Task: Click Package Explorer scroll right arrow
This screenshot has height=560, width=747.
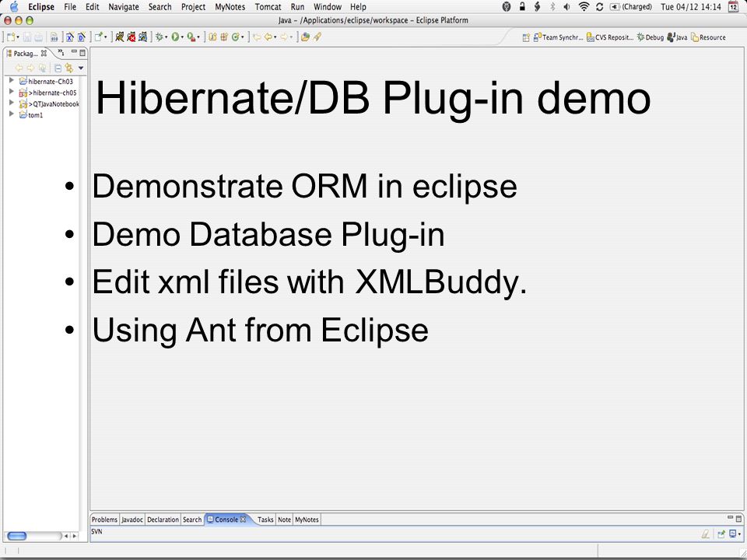Action: [75, 536]
